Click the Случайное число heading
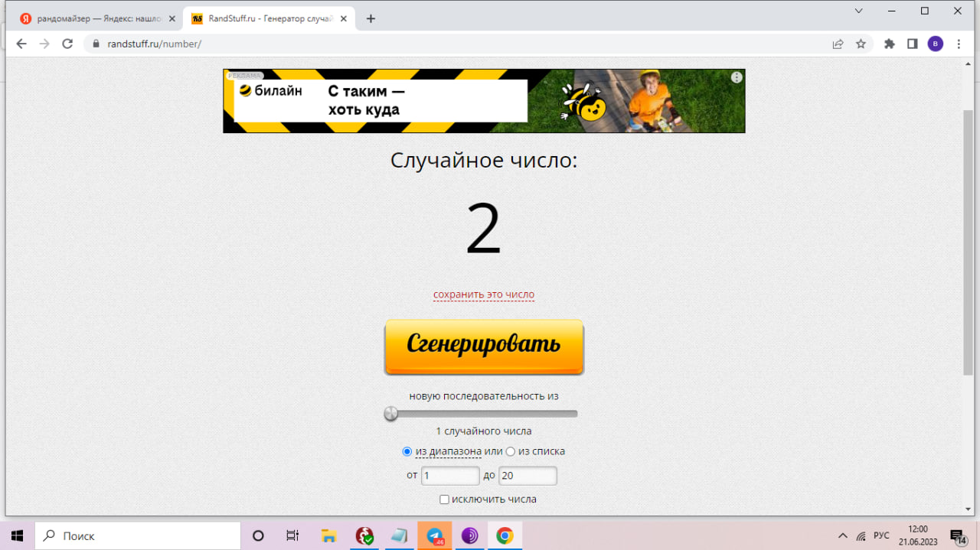 (x=484, y=161)
